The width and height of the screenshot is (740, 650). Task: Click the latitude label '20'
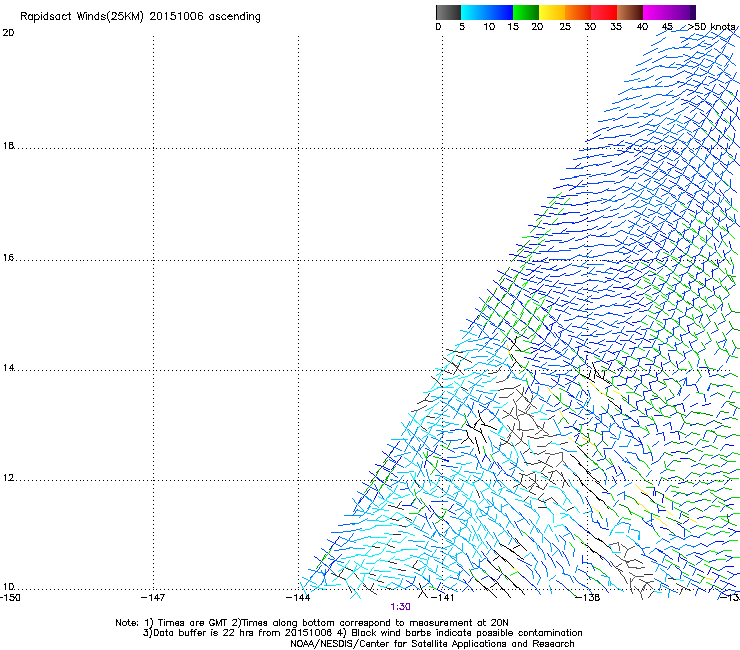8,33
